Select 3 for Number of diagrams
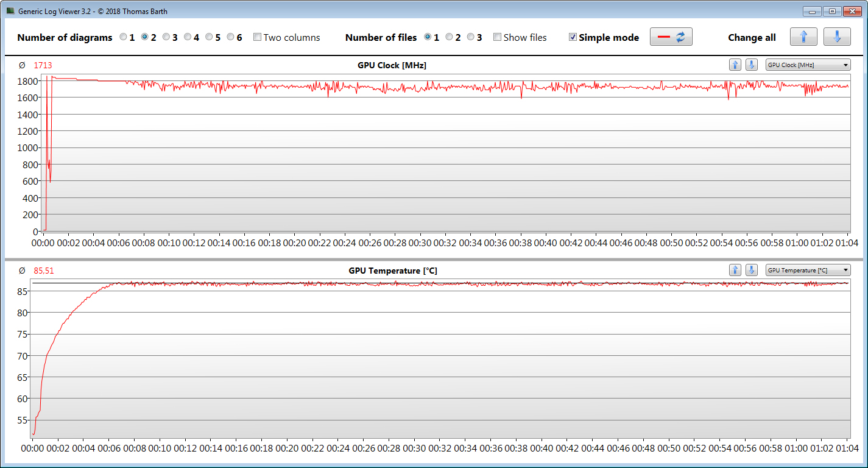The width and height of the screenshot is (868, 468). (166, 37)
